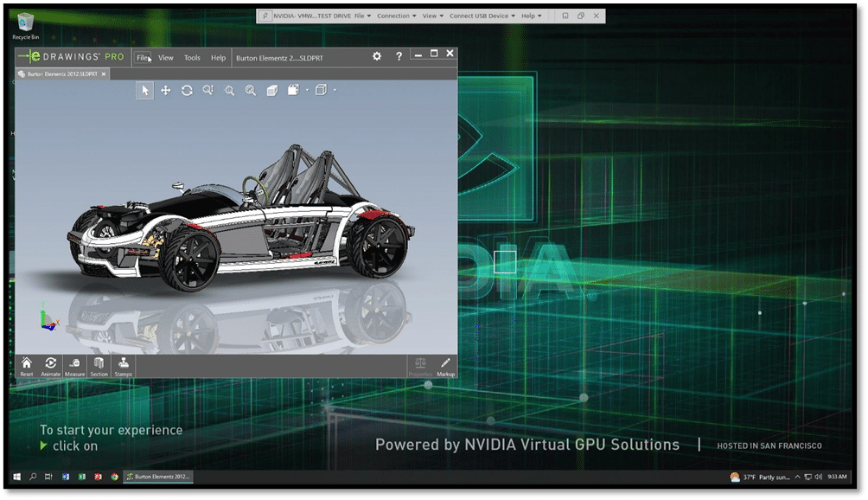Show hidden system tray icons
868x500 pixels.
pos(797,477)
